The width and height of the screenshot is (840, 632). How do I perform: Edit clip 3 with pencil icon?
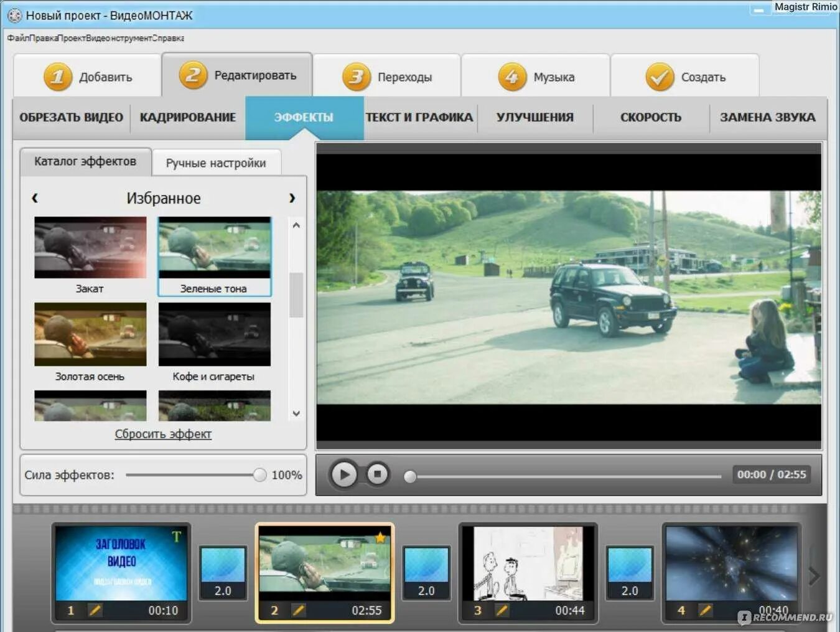[x=502, y=610]
